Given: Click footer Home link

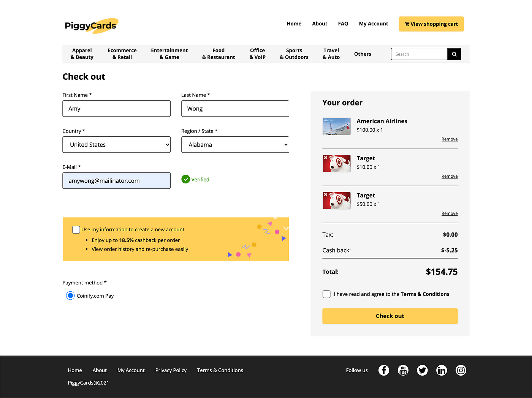Looking at the screenshot, I should tap(75, 370).
